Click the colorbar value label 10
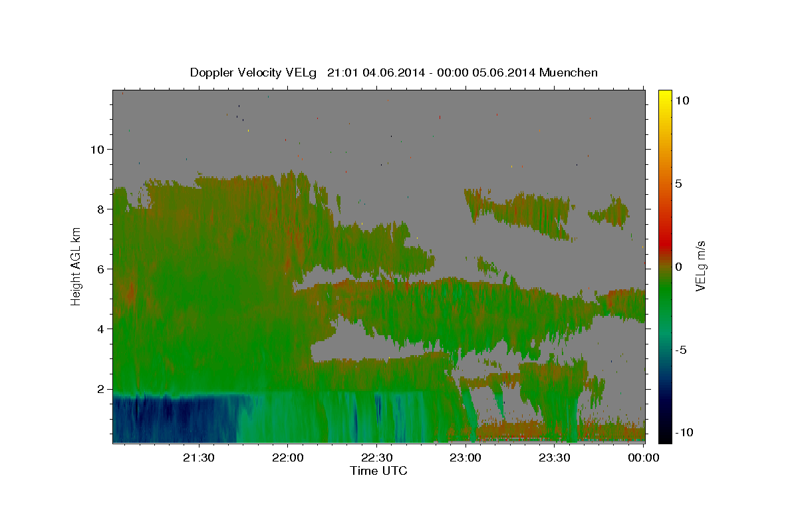 [682, 100]
